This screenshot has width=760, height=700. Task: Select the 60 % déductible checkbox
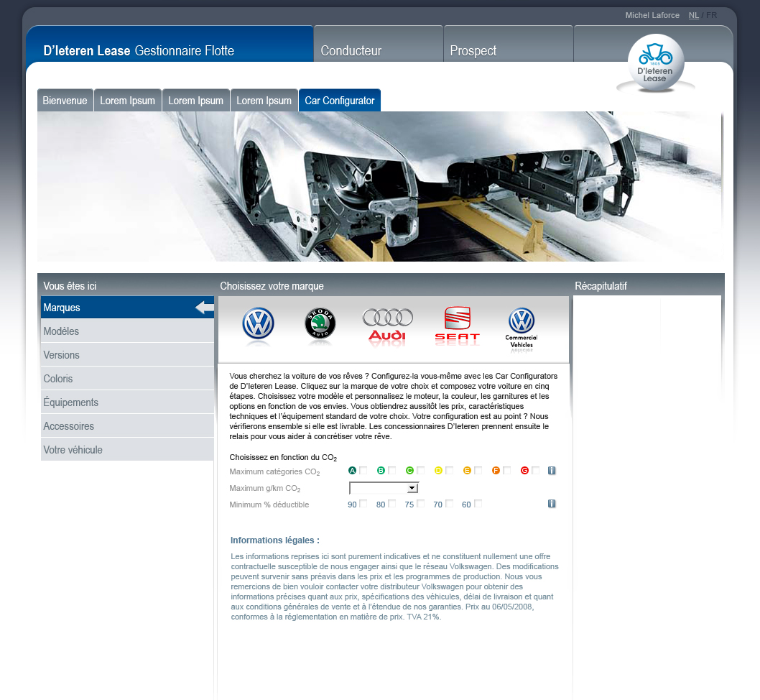(x=478, y=504)
